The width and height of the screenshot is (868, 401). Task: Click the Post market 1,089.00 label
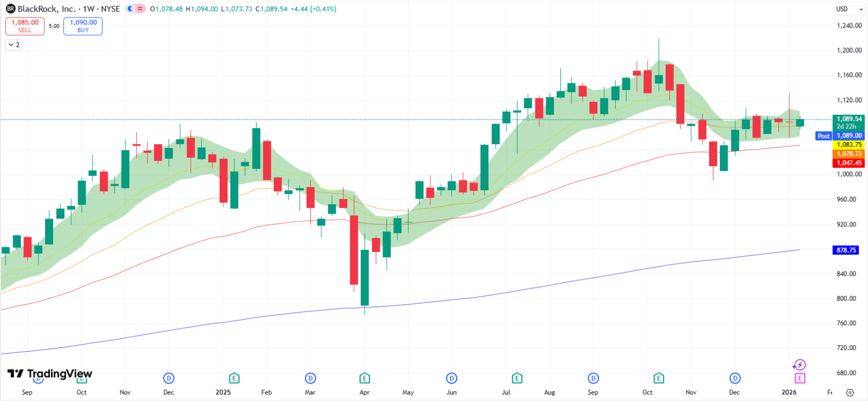click(x=840, y=136)
